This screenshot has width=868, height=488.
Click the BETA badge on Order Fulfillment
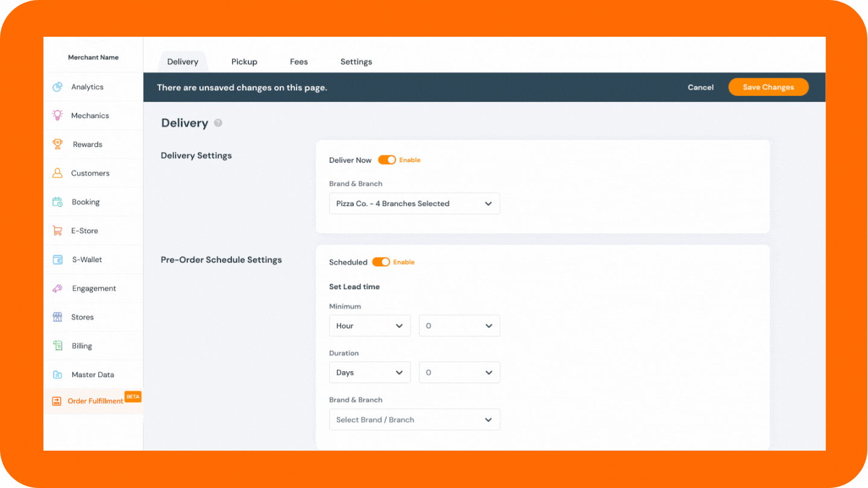133,396
